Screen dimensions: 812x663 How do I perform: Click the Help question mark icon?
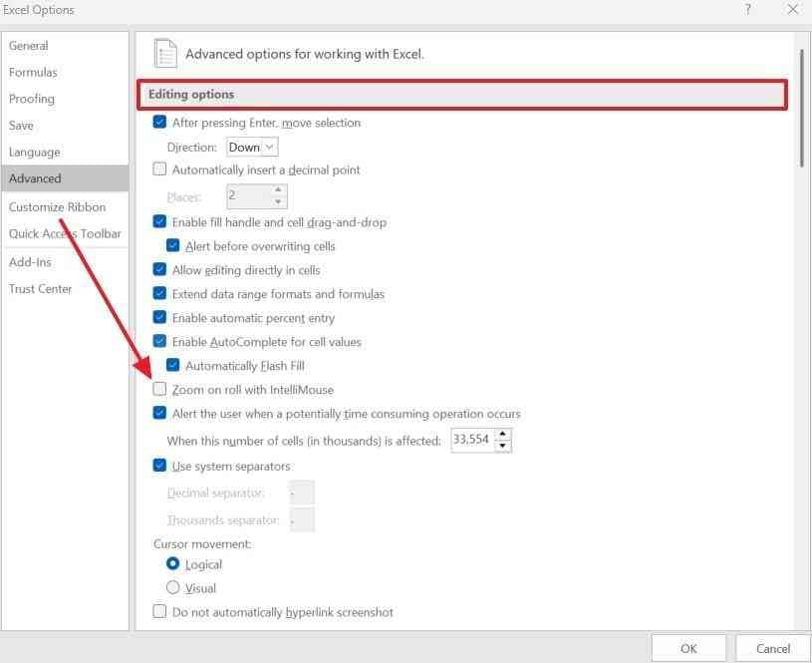[747, 10]
